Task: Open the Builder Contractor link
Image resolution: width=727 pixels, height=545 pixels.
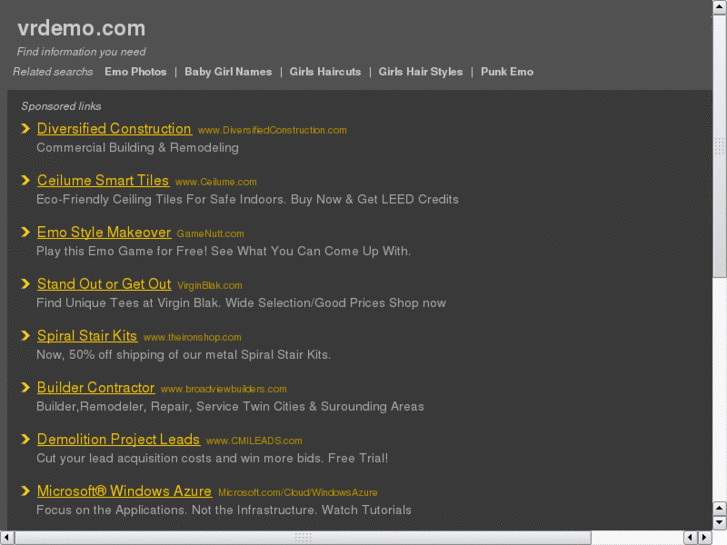Action: coord(96,387)
